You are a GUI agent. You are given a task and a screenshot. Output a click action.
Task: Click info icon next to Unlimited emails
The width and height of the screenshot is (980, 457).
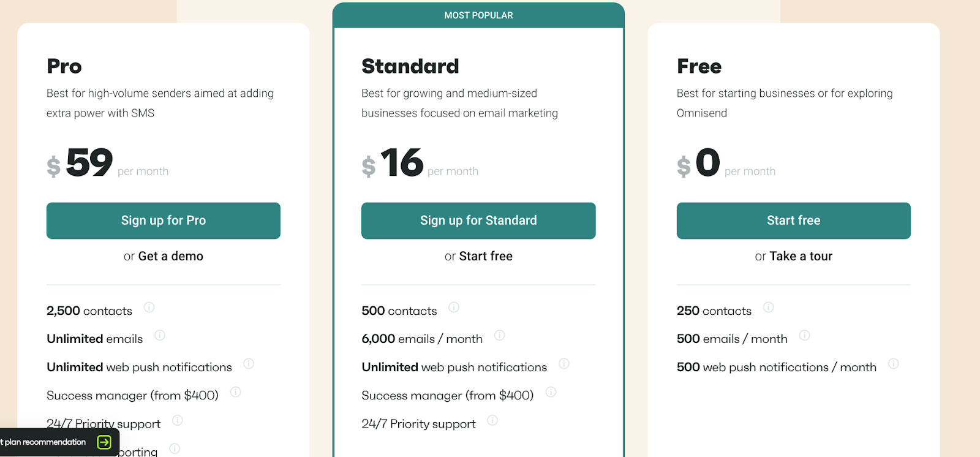tap(160, 335)
